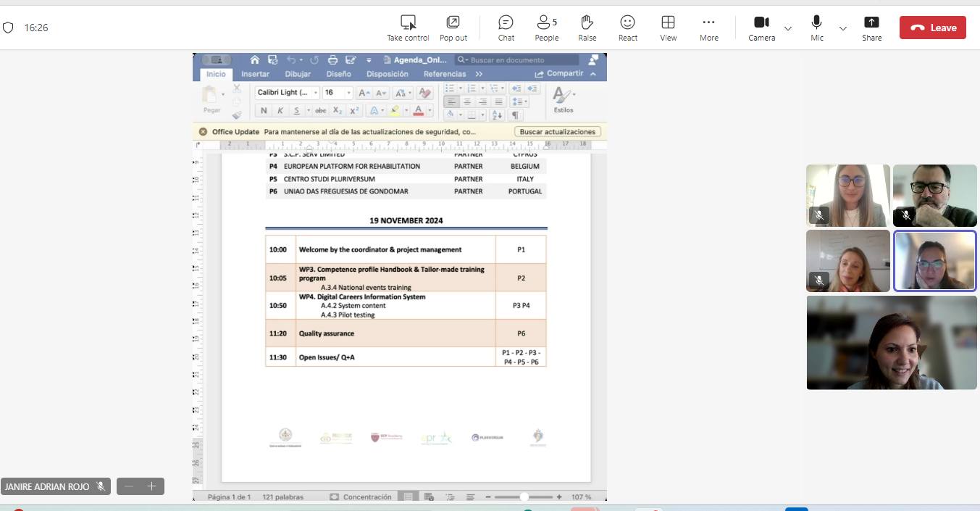Click the undo arrow in shared Word

click(291, 60)
